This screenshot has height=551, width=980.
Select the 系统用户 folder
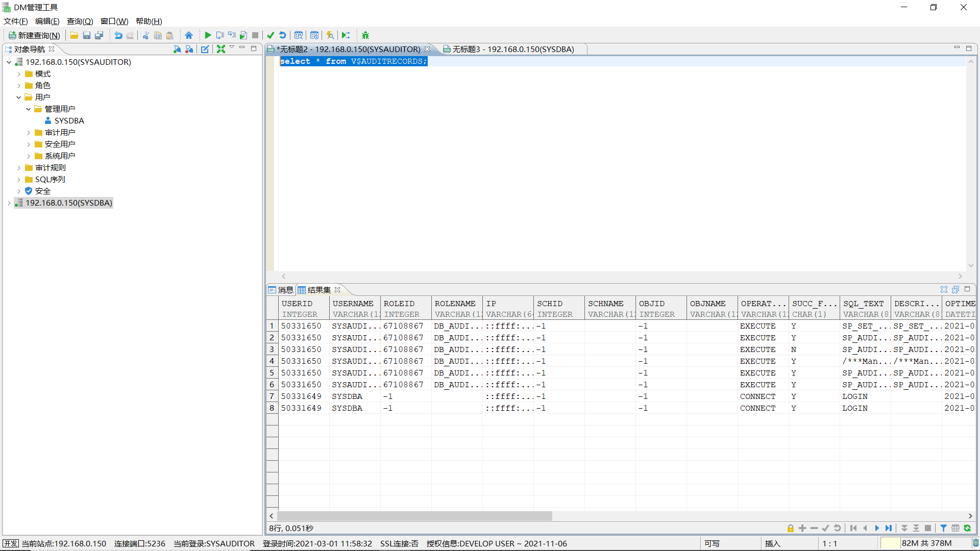point(60,156)
